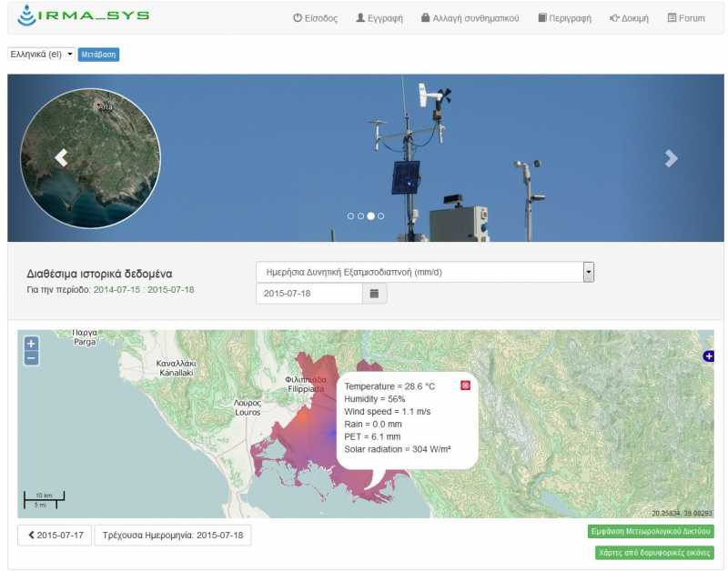
Task: Zoom in on the map
Action: tap(31, 344)
